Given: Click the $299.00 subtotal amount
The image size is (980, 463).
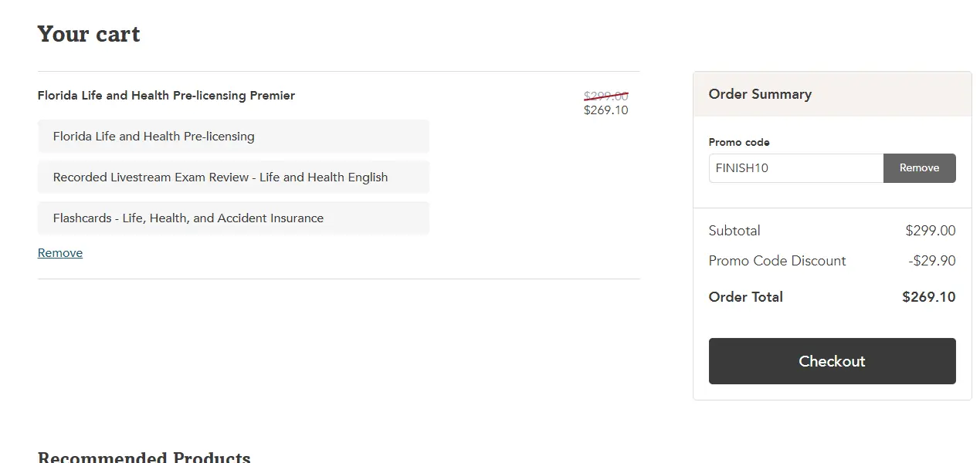Looking at the screenshot, I should click(x=930, y=231).
